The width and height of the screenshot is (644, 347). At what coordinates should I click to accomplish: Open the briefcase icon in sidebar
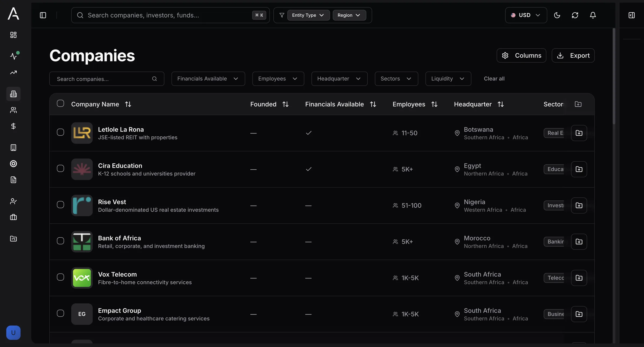click(13, 217)
